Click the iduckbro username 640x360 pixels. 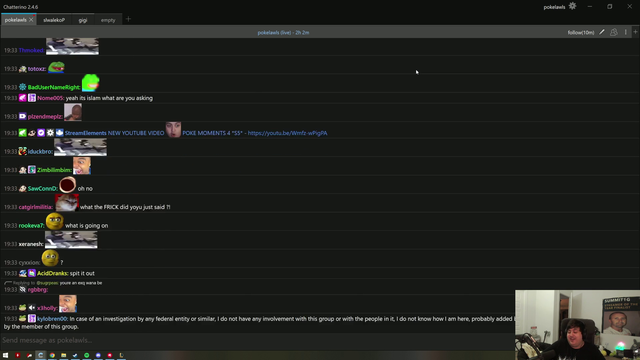click(x=40, y=151)
